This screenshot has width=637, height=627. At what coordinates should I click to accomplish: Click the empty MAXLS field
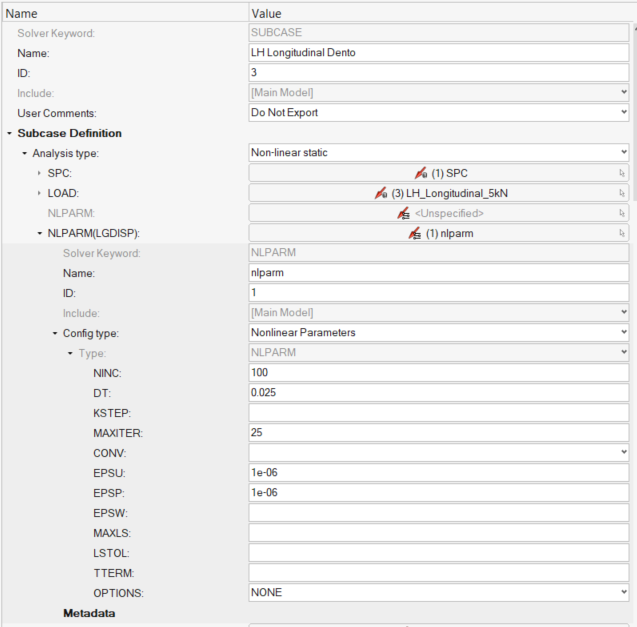[439, 532]
